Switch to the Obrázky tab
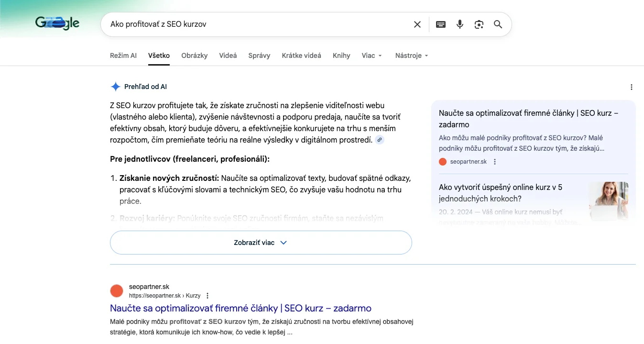644x344 pixels. pyautogui.click(x=194, y=55)
